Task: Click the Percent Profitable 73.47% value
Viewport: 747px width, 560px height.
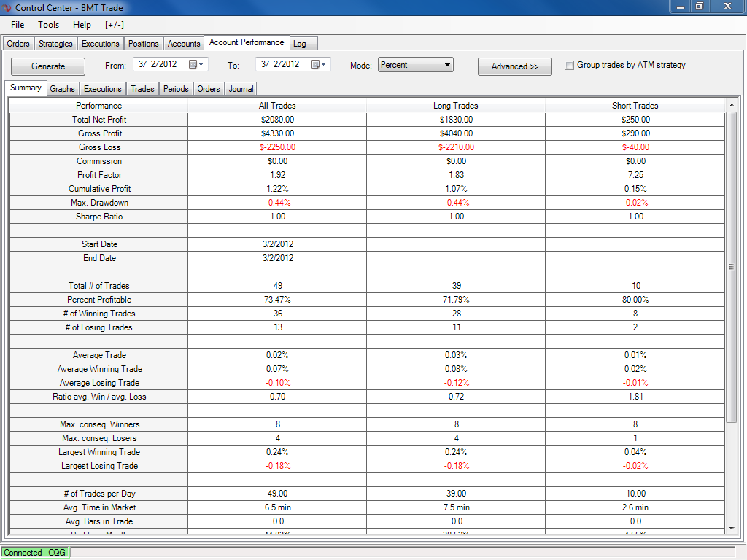Action: click(277, 300)
